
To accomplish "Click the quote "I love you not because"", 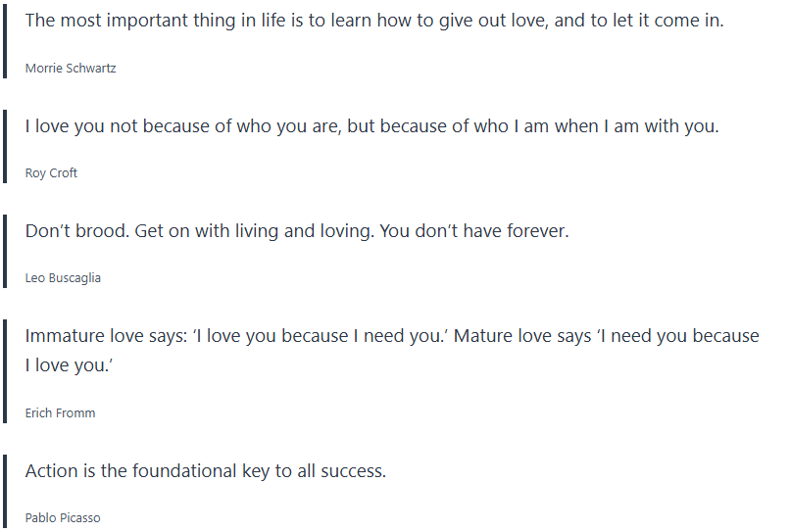I will 371,126.
